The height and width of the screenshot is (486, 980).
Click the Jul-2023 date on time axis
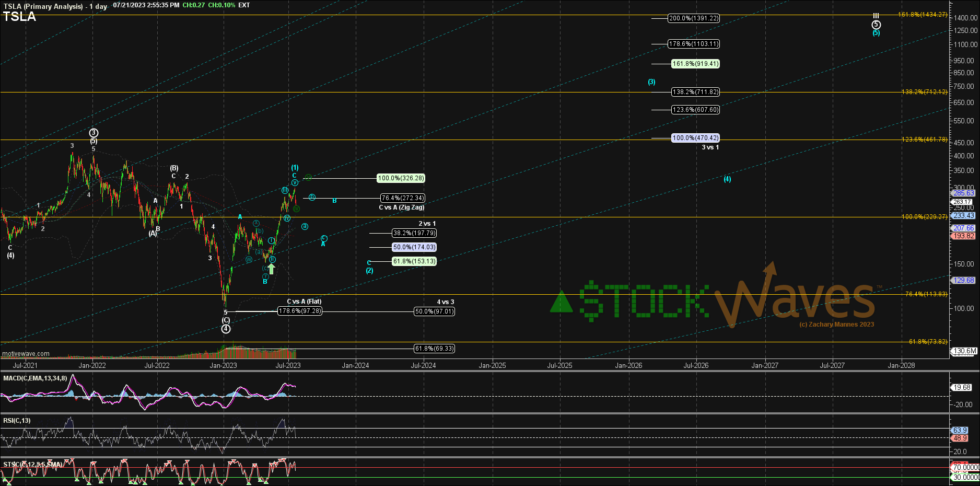click(288, 366)
